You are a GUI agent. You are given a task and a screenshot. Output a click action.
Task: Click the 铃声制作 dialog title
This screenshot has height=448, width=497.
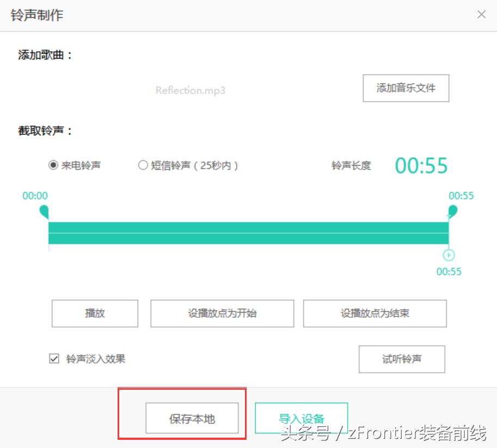point(36,15)
